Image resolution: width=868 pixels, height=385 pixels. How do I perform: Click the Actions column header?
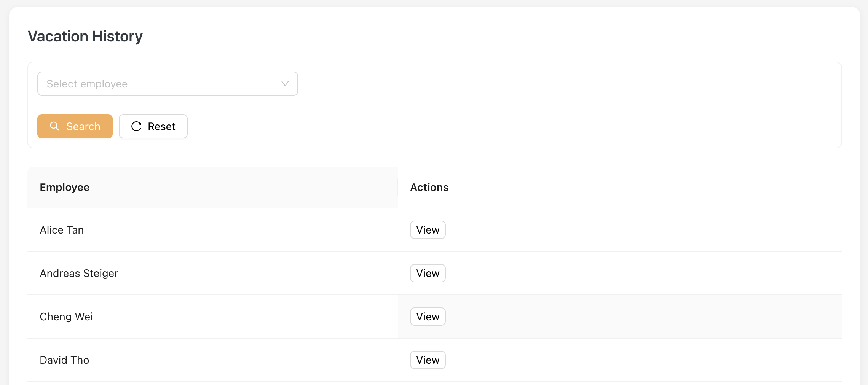[429, 187]
